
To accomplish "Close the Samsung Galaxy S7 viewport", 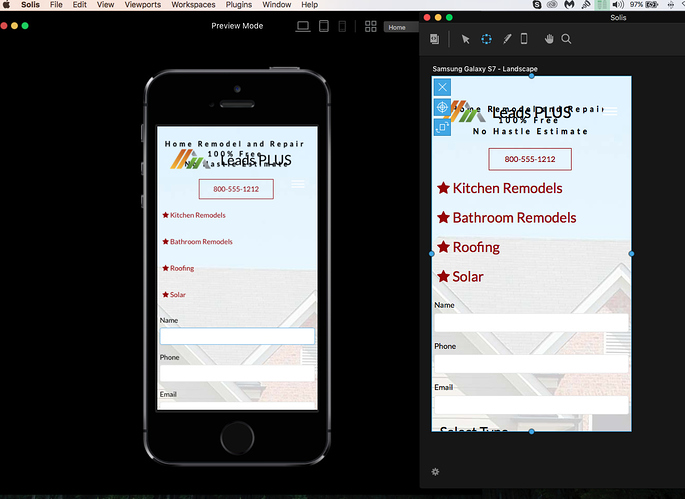I will click(442, 88).
